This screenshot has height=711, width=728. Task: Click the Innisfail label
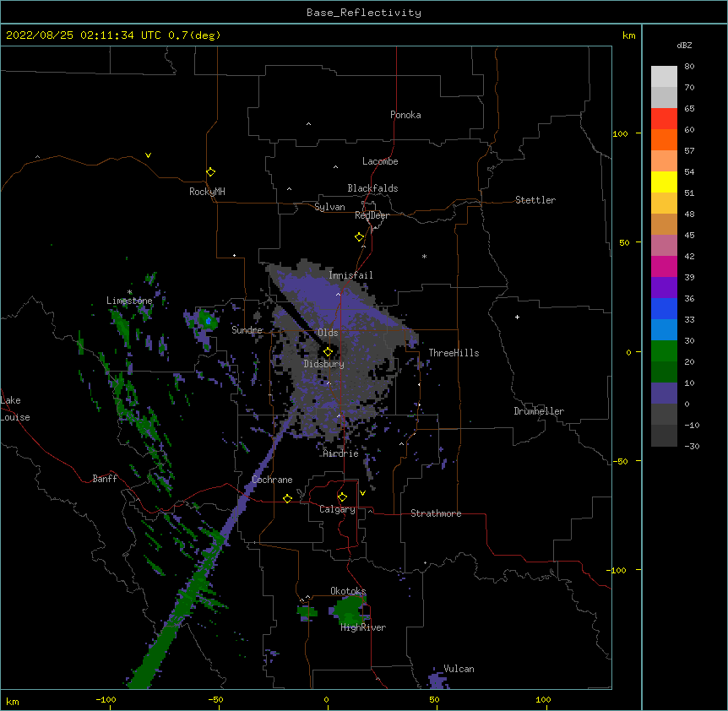tap(350, 275)
